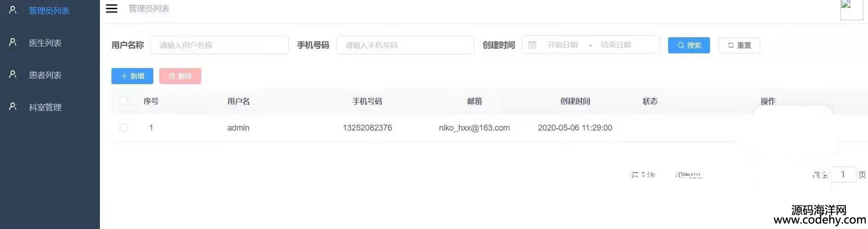Click the 结束日期 end date field
The image size is (868, 229).
tap(616, 45)
